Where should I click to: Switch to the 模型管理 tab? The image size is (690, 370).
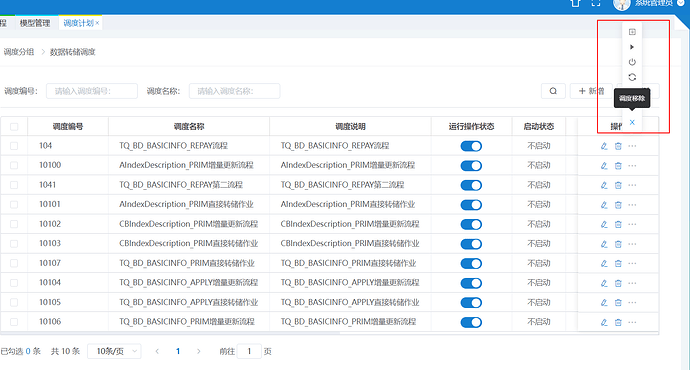(x=35, y=23)
